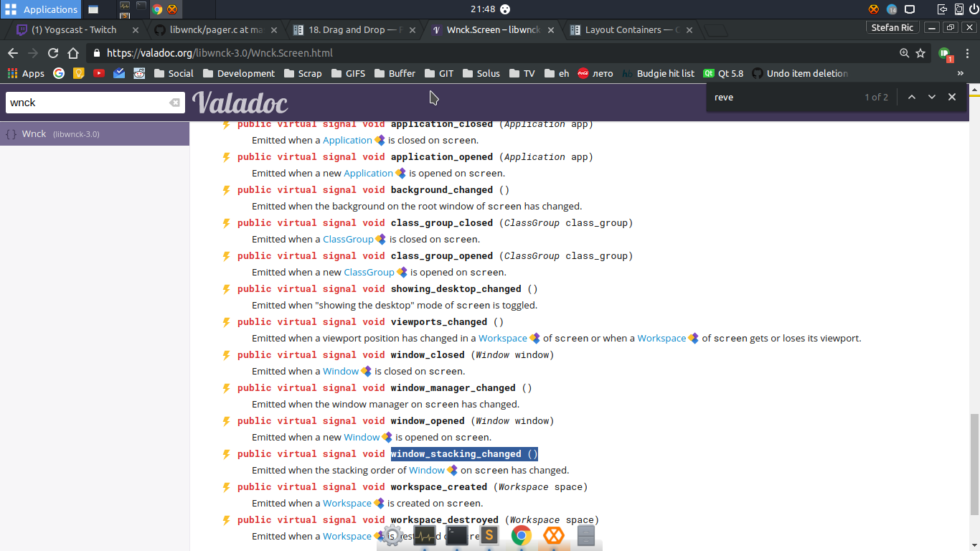Open the Qt 5.8 bookmark
The image size is (980, 551).
tap(723, 73)
